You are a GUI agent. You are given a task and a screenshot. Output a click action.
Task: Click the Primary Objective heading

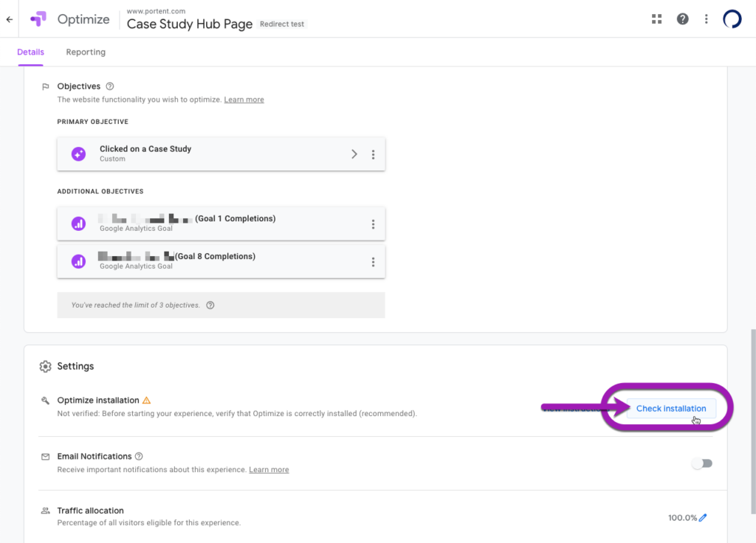[x=92, y=122]
